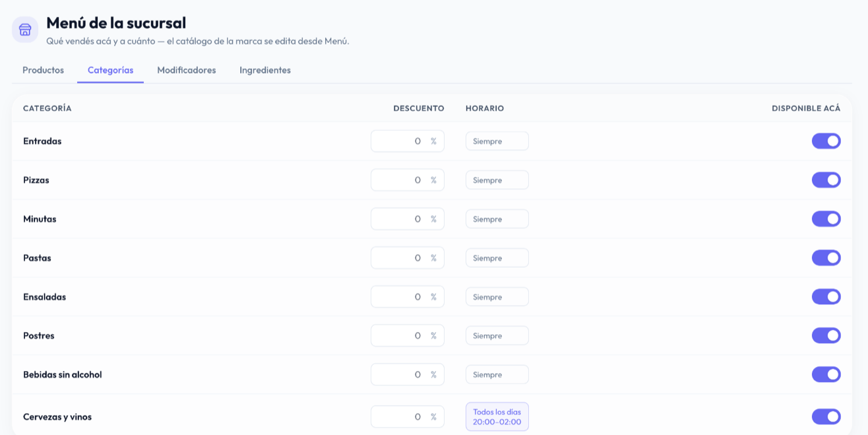Click the Entradas discount field
This screenshot has width=868, height=435.
coord(407,141)
